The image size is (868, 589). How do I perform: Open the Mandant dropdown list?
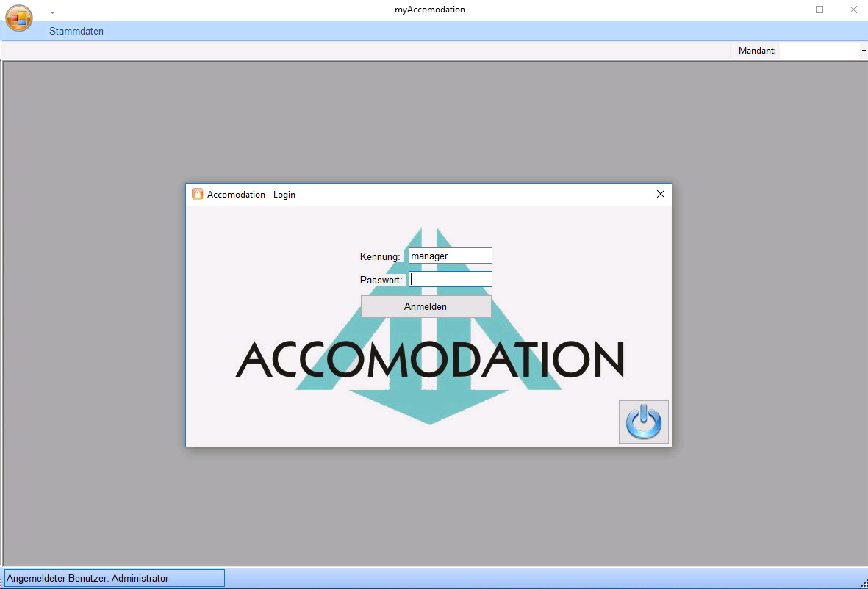tap(864, 51)
